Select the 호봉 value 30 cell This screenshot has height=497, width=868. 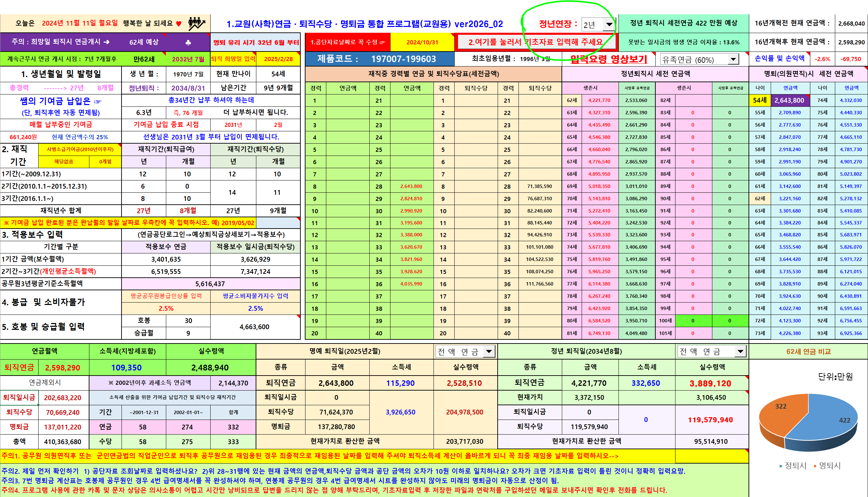coord(188,321)
